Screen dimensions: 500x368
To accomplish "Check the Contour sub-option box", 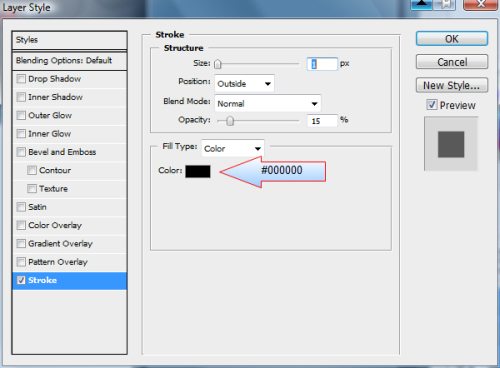I will pyautogui.click(x=32, y=170).
